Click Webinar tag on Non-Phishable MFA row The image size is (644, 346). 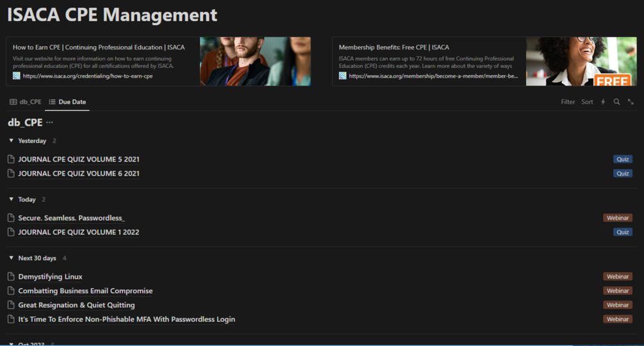pos(618,319)
